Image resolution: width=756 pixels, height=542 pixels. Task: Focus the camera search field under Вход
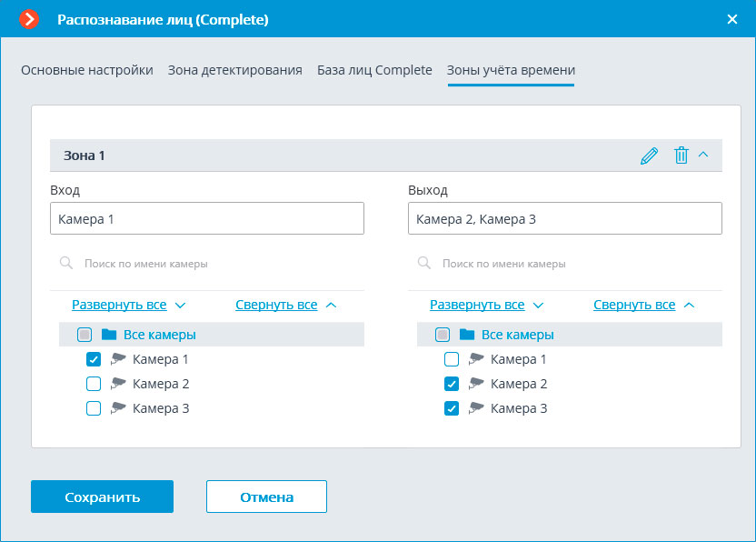coord(218,263)
